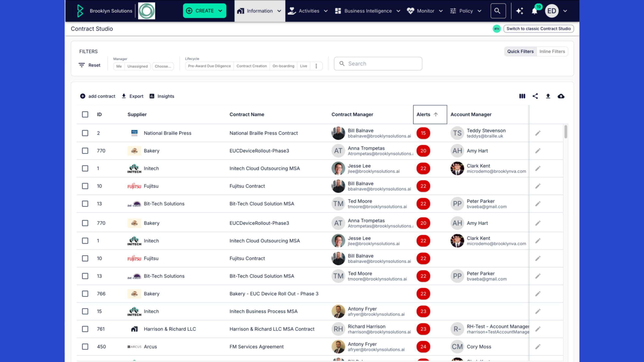This screenshot has width=644, height=362.
Task: Expand the Business Intelligence menu
Action: pos(368,11)
